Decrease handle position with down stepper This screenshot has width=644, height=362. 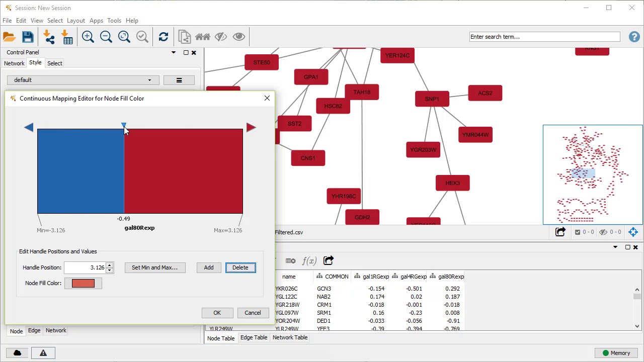[x=110, y=270]
